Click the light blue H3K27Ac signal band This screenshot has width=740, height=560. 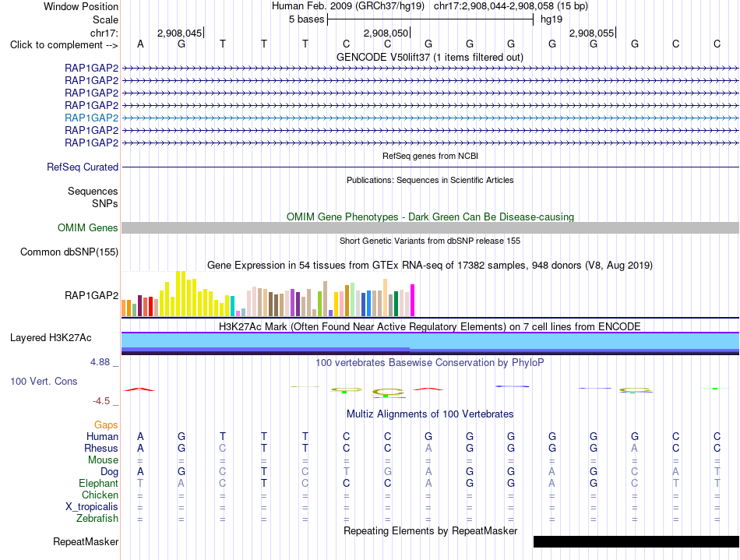[430, 340]
